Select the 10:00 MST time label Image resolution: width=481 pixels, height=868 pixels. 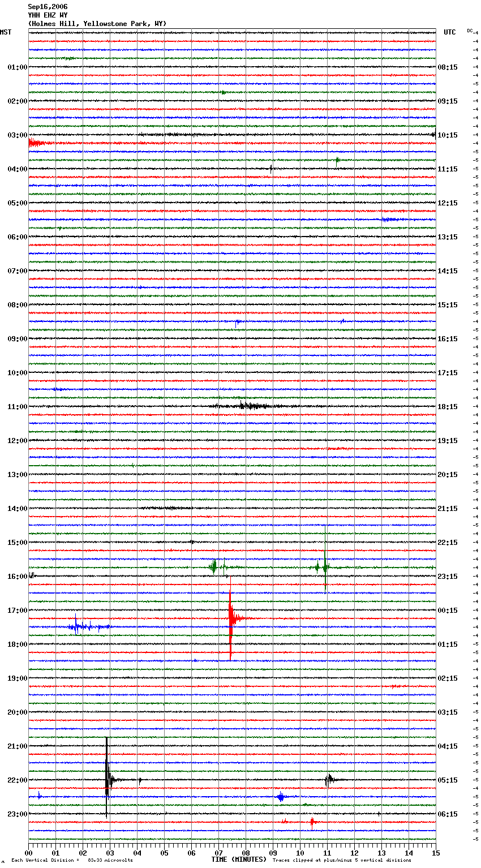tap(18, 373)
